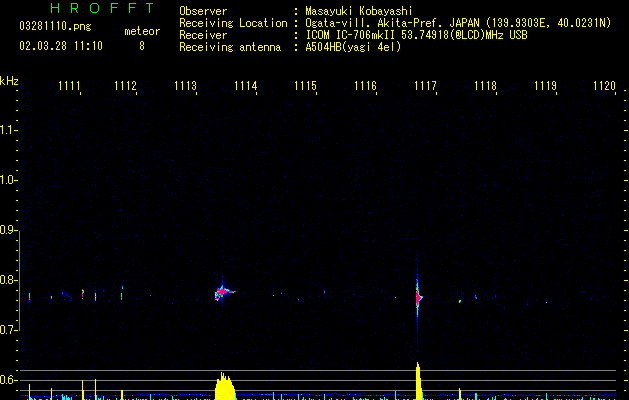The image size is (629, 400).
Task: Click the 1116 time axis label
Action: point(365,86)
